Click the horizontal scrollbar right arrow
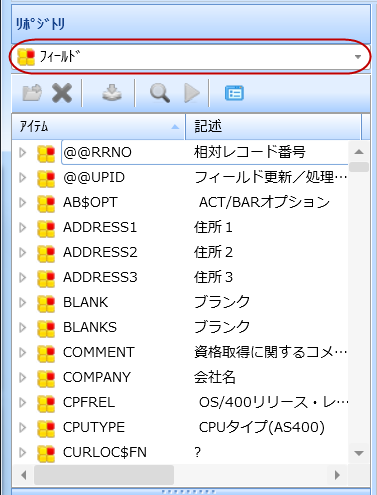 tap(337, 475)
